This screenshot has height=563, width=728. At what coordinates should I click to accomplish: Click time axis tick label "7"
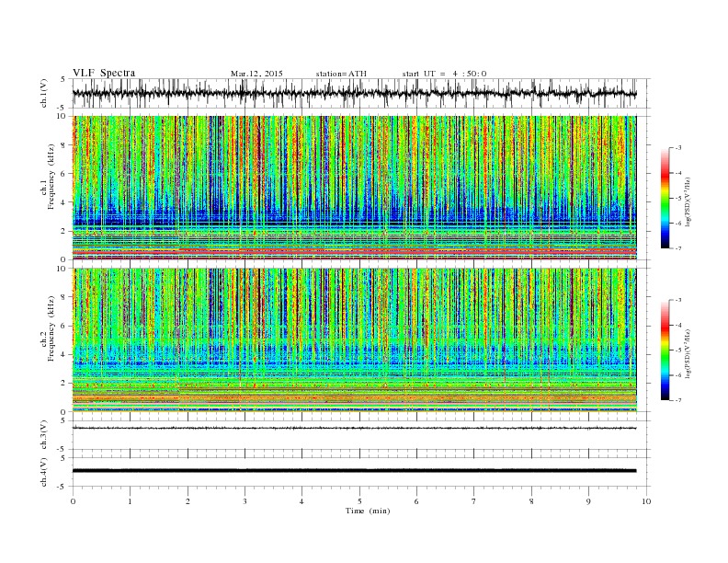click(x=473, y=501)
